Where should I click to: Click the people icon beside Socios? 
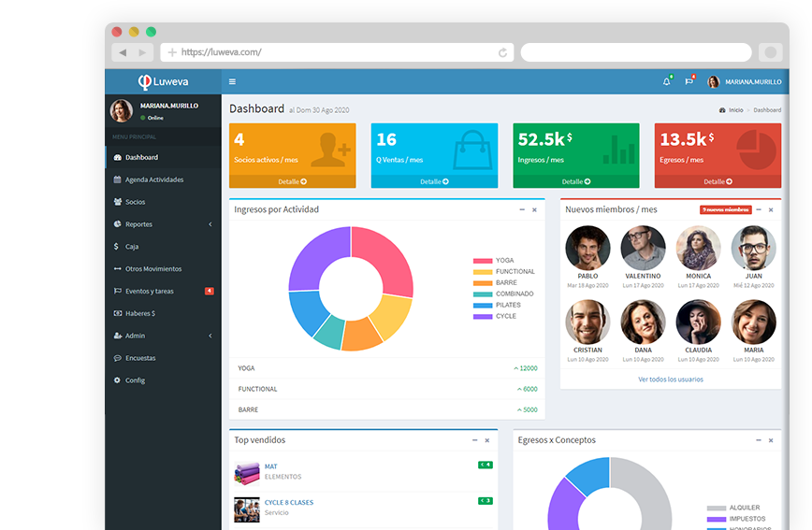(118, 202)
